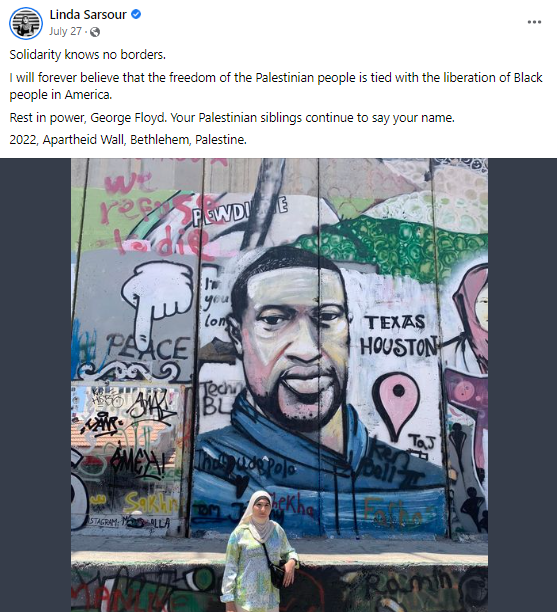Click the globe public audience icon
The height and width of the screenshot is (612, 557).
click(95, 32)
